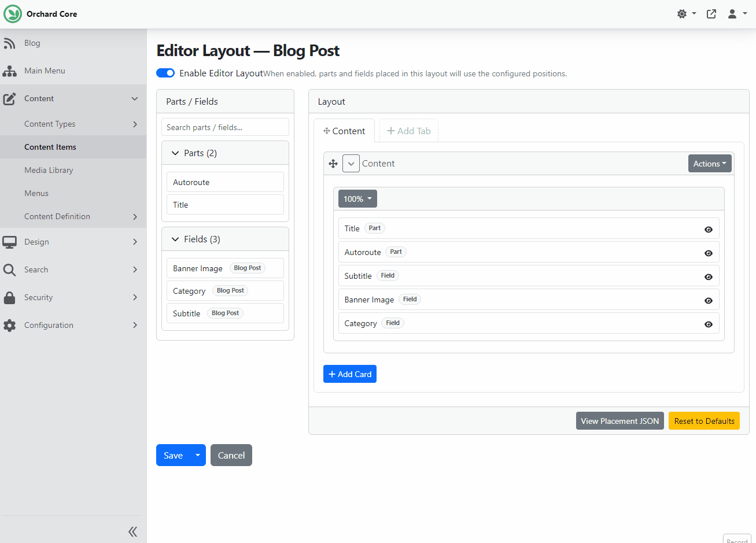This screenshot has height=543, width=756.
Task: Open the theme switcher sun icon
Action: click(682, 14)
